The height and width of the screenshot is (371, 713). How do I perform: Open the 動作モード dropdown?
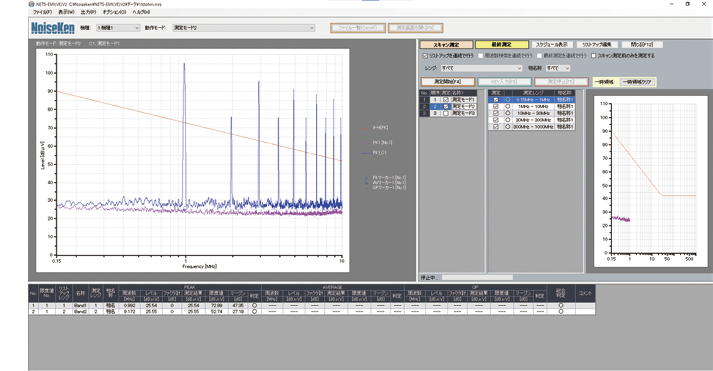[x=244, y=28]
